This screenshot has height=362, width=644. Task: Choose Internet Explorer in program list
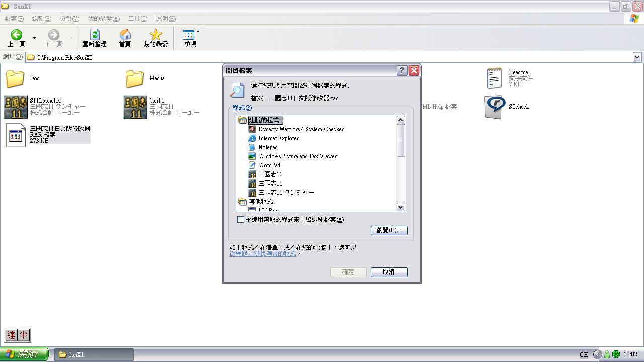pos(278,138)
